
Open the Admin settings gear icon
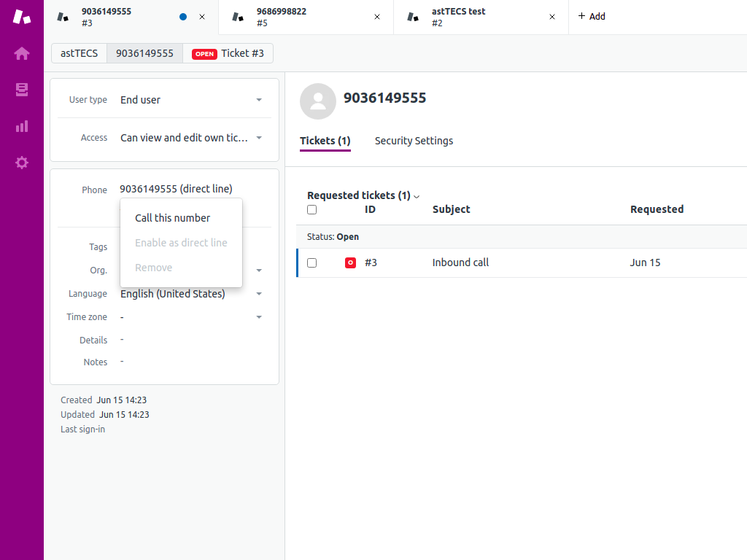coord(22,163)
